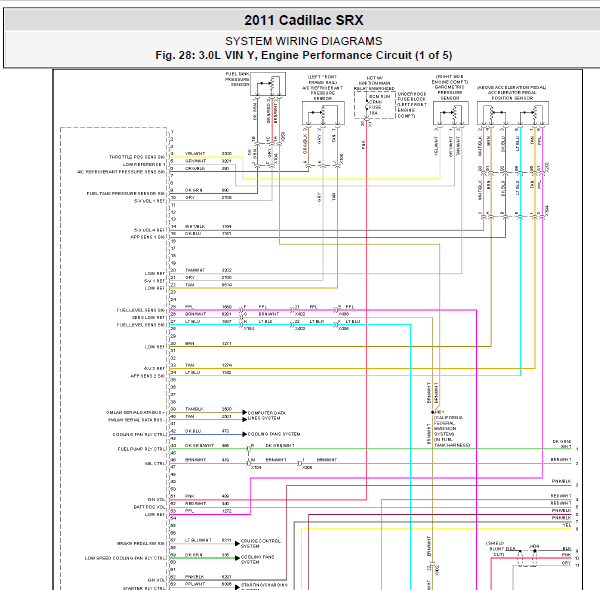600x590 pixels.
Task: Select the A/C Refrigerant Pressure Sensor symbol
Action: pos(323,113)
